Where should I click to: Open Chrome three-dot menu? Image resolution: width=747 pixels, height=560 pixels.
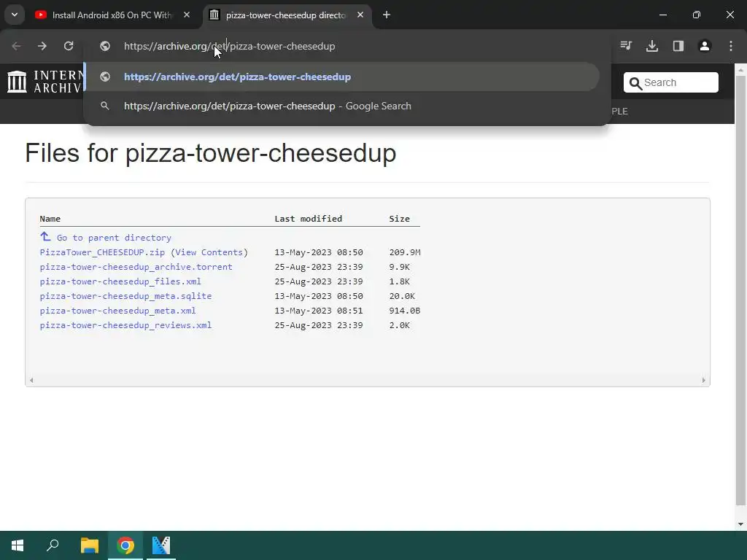731,46
